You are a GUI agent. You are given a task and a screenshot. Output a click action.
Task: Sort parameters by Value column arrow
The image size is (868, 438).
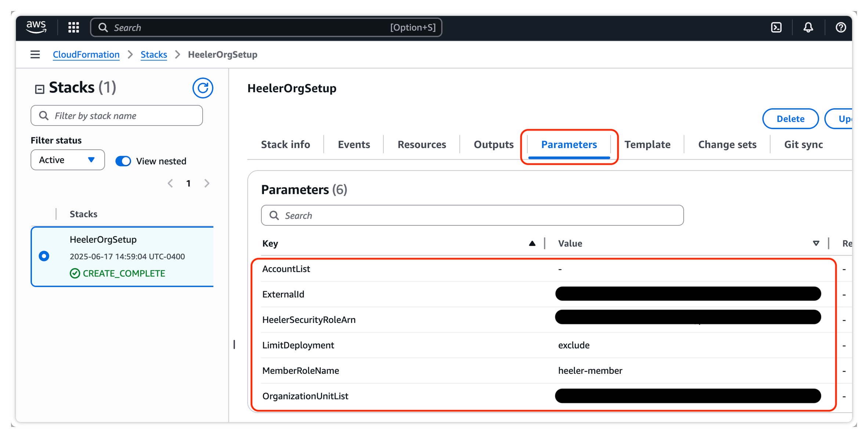(816, 243)
